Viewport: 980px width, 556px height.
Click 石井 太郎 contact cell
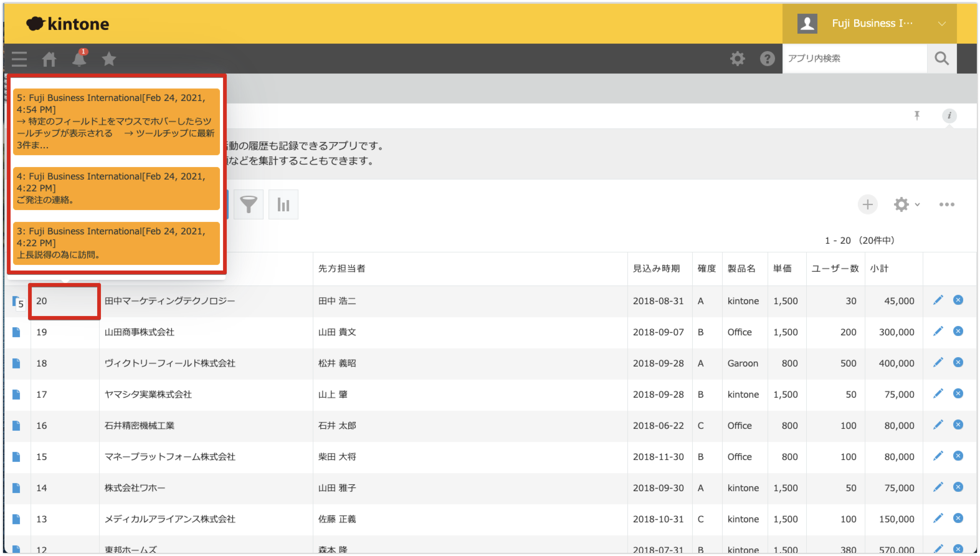pyautogui.click(x=470, y=426)
